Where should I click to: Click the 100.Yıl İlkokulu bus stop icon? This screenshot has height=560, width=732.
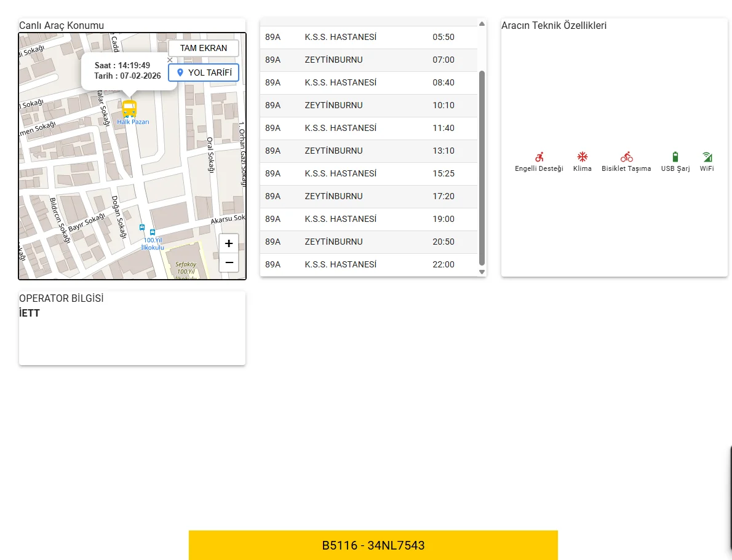point(153,233)
